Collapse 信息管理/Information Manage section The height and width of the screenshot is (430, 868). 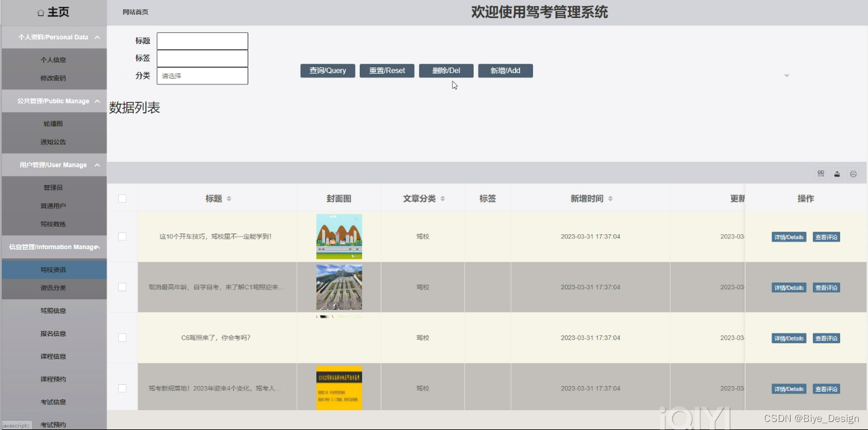53,247
